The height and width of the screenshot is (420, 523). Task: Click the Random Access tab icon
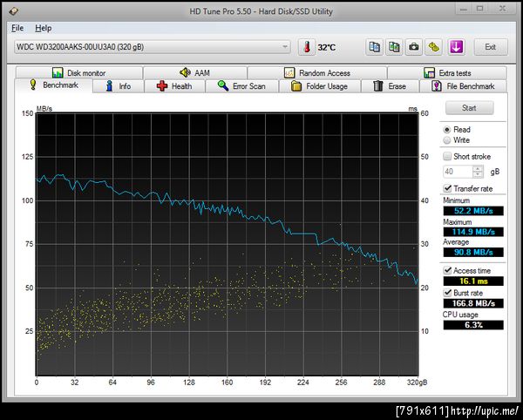point(289,72)
